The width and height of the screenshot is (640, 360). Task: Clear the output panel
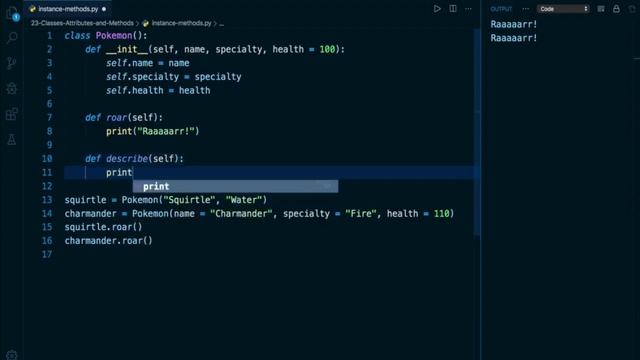pos(601,9)
